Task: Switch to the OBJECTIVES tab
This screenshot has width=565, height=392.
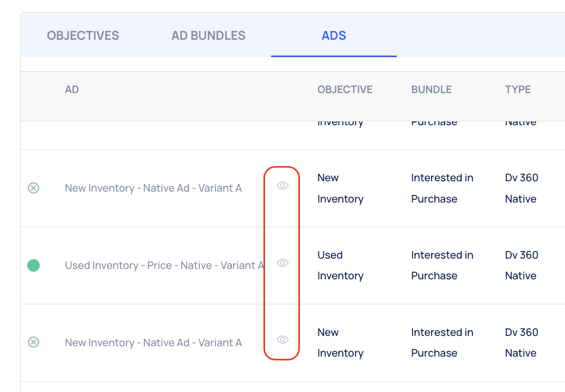Action: pos(83,35)
